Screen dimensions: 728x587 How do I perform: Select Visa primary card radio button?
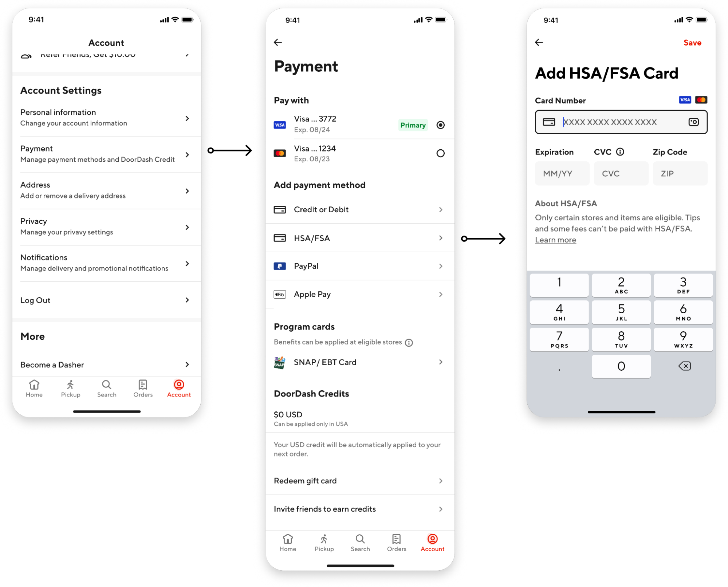[x=440, y=125]
